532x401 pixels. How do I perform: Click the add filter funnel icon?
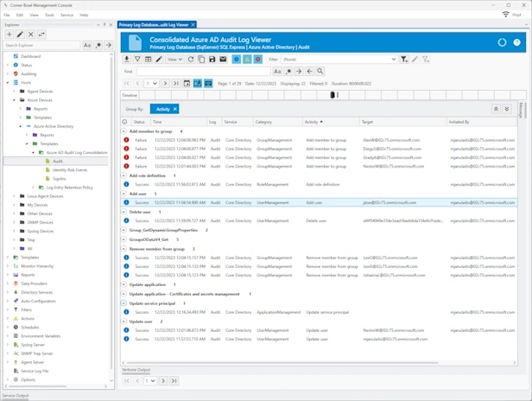click(404, 60)
